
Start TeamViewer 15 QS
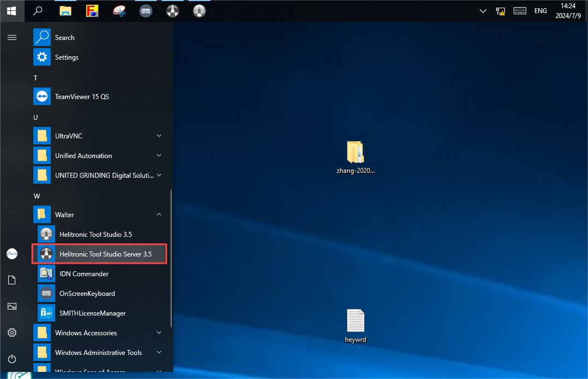coord(99,97)
